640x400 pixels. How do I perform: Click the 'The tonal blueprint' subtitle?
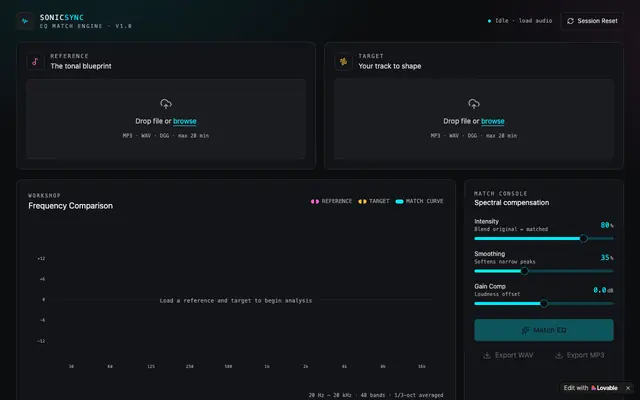(x=81, y=66)
